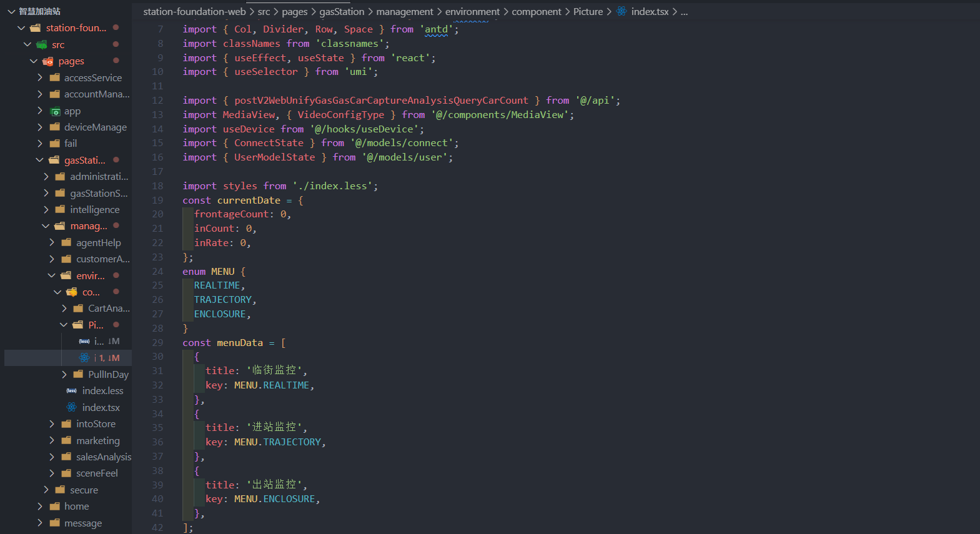Viewport: 980px width, 534px height.
Task: Click the React icon of the selected file
Action: 84,358
